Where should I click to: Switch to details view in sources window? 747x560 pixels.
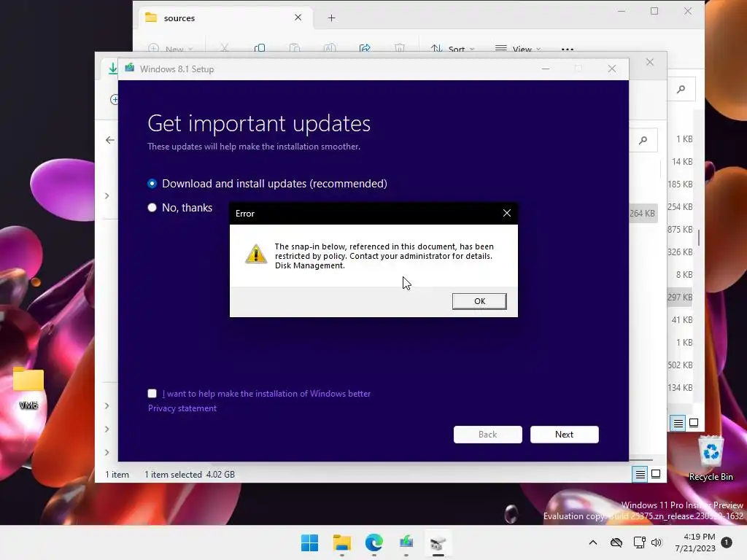pyautogui.click(x=678, y=423)
